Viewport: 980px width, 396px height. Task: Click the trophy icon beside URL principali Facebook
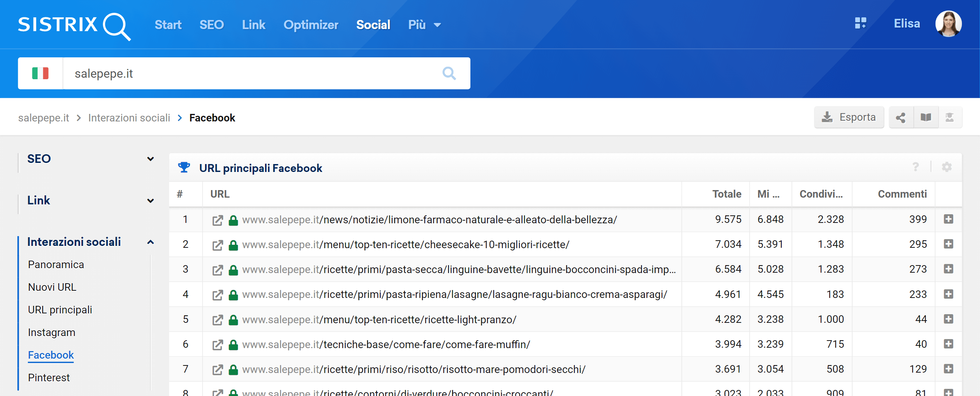coord(184,167)
